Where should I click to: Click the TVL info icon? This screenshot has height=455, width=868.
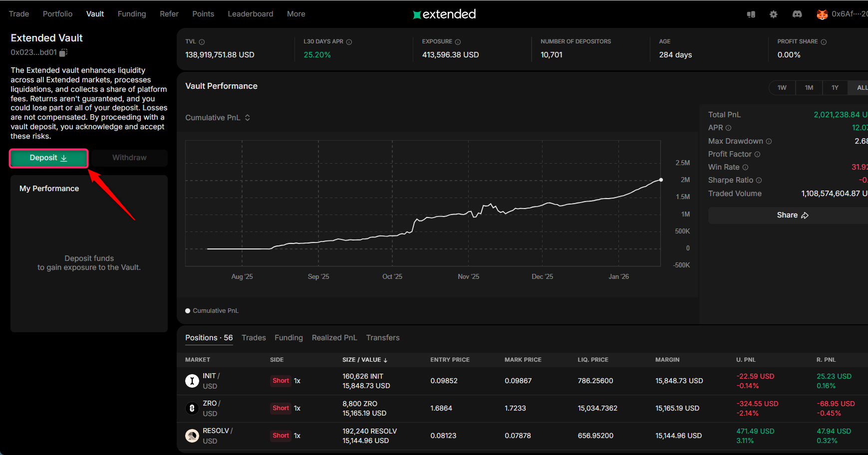(x=202, y=42)
